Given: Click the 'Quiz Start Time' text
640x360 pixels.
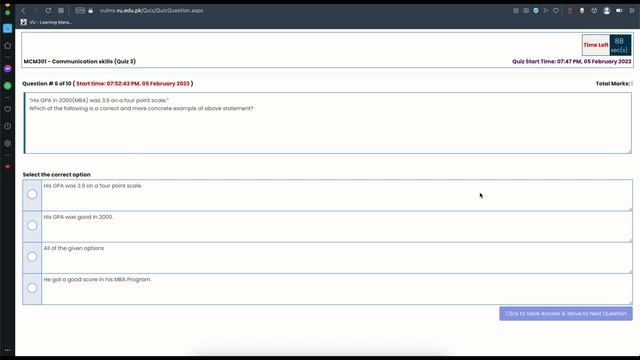Looking at the screenshot, I should pyautogui.click(x=571, y=61).
